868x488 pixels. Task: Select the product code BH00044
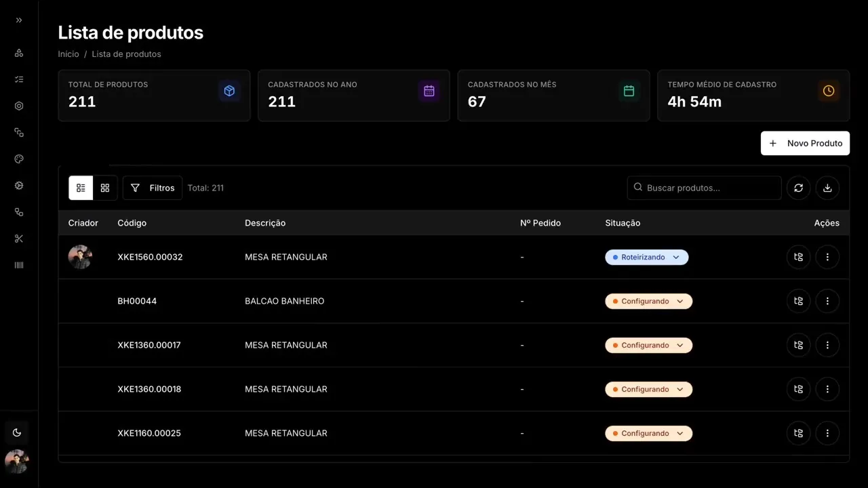click(137, 301)
